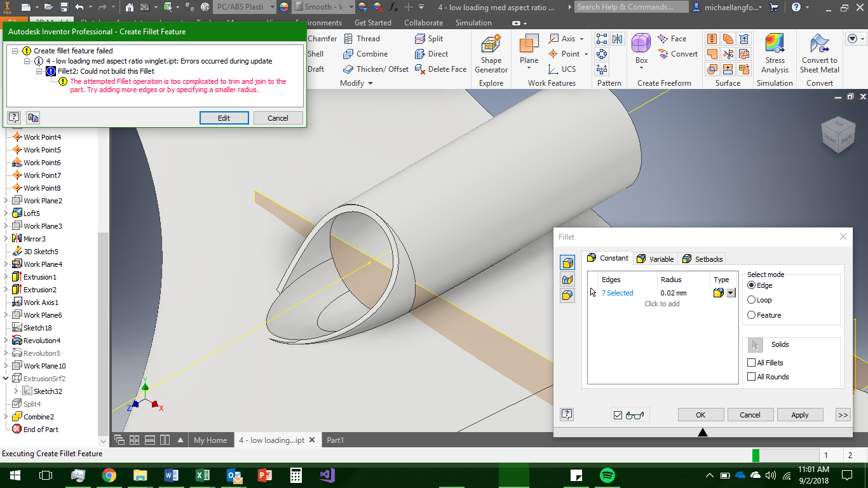Click Convert to Sheet Metal
The image size is (868, 488).
pos(819,54)
